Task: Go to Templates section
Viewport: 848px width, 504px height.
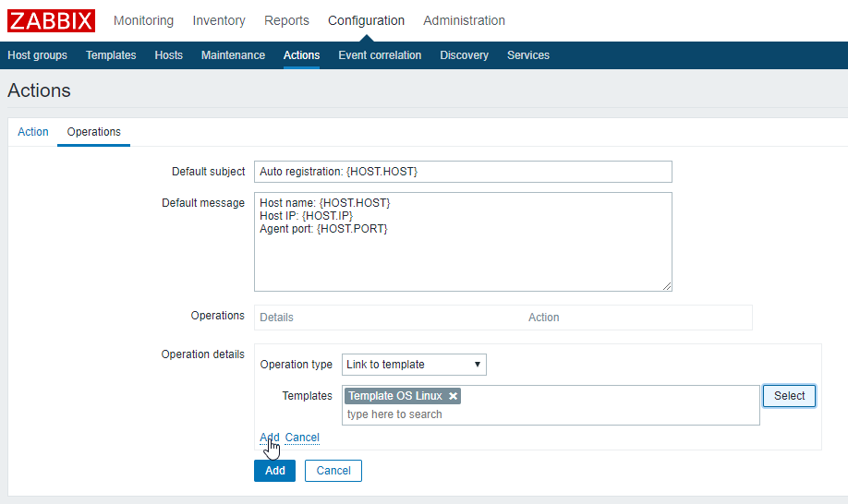Action: (x=111, y=55)
